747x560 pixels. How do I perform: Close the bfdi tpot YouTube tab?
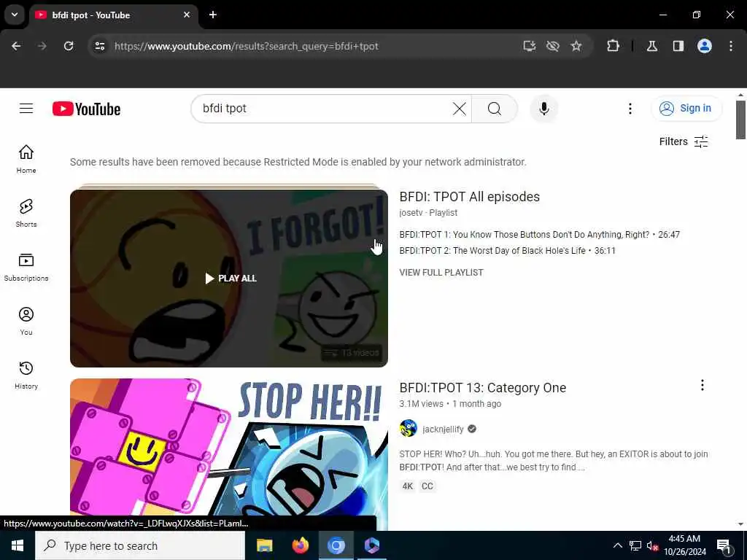click(187, 15)
